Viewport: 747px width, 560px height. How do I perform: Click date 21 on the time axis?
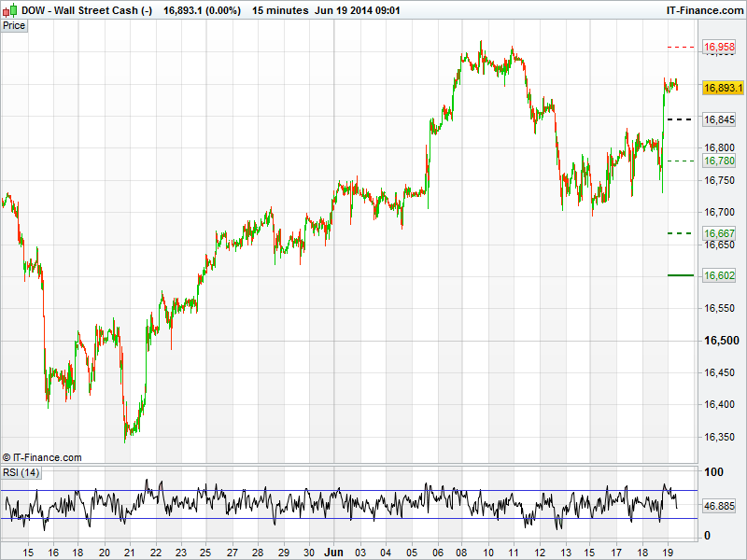coord(129,553)
